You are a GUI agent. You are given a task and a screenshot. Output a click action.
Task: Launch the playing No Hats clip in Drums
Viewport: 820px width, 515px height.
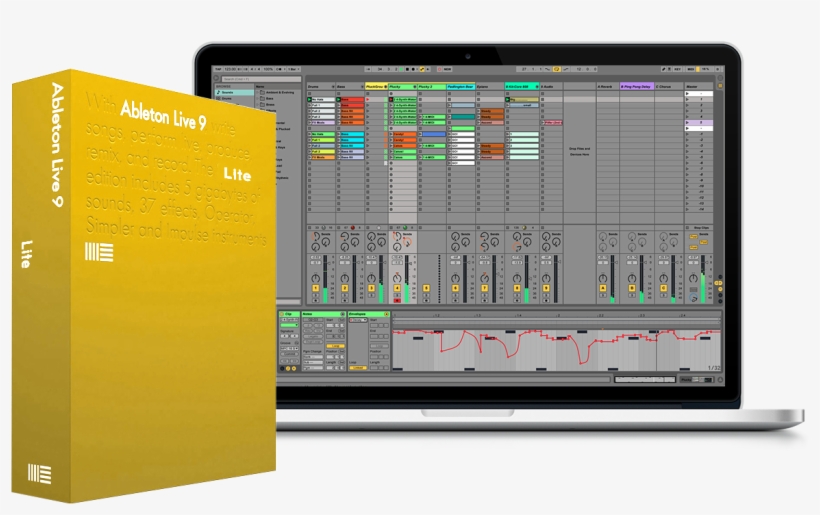(x=309, y=99)
